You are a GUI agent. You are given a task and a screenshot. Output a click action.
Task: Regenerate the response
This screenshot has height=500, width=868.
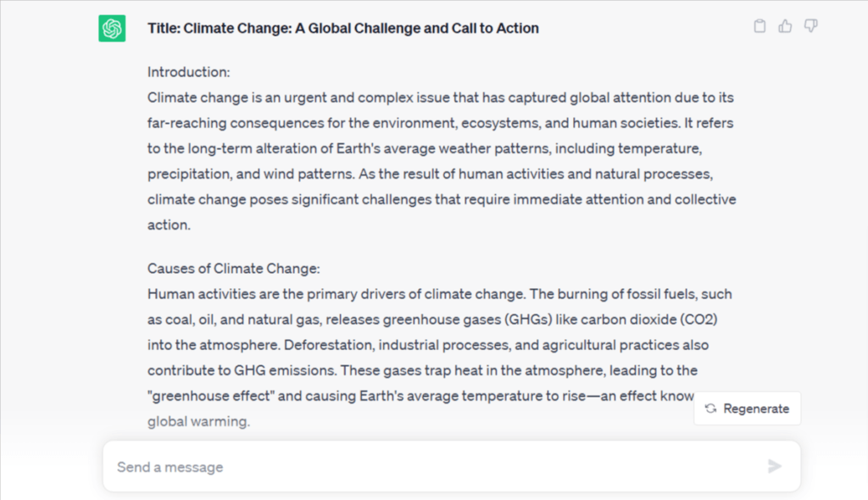click(x=747, y=408)
